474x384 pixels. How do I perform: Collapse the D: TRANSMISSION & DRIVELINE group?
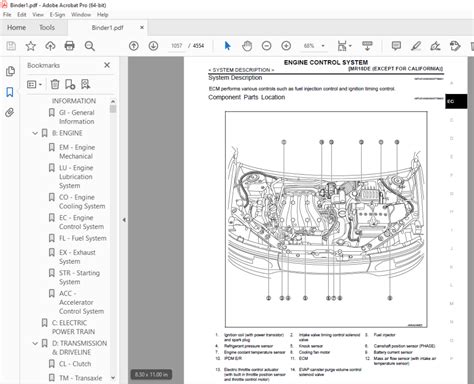coord(35,343)
